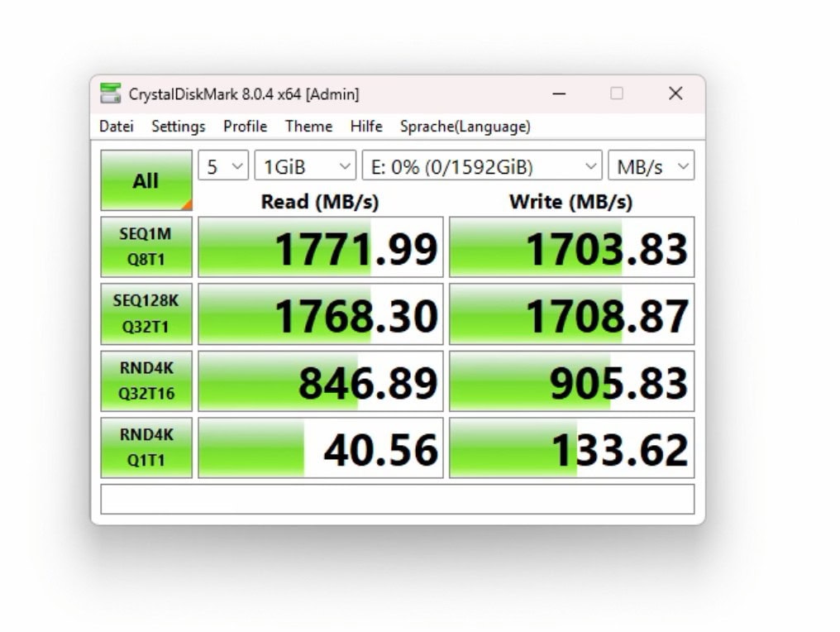Run the SEQ128K Q32T1 benchmark
The height and width of the screenshot is (632, 840).
click(x=146, y=314)
